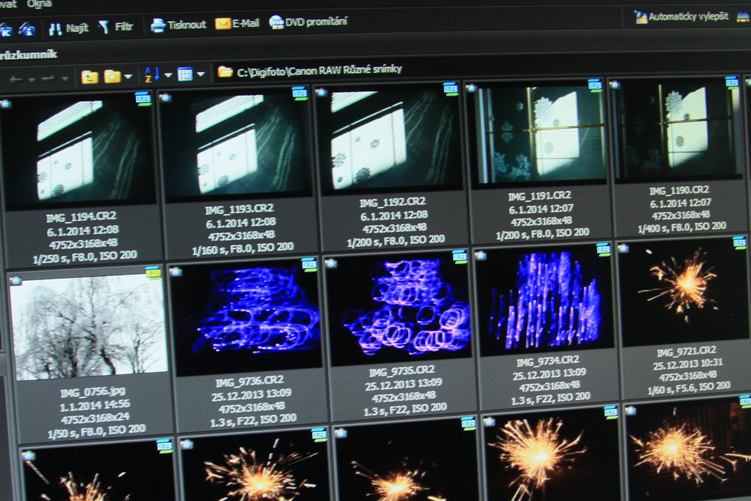This screenshot has width=751, height=501.
Task: Click the RAW badge on IMG_1191.CR2
Action: (595, 85)
